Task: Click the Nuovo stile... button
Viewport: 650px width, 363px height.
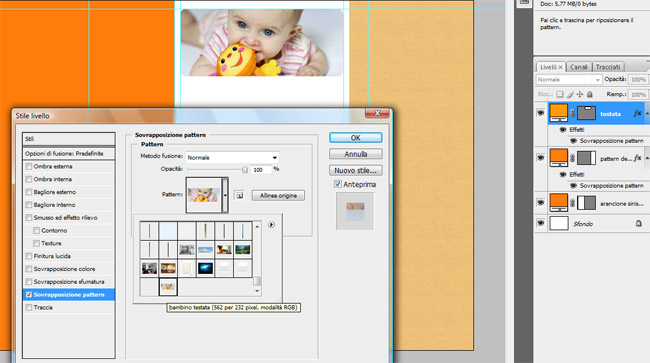Action: coord(356,170)
